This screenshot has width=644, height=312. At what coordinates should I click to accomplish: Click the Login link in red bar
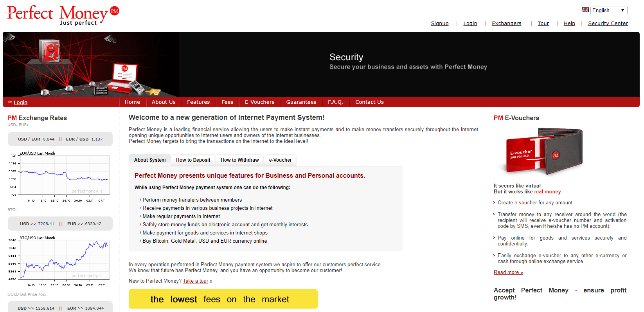(20, 103)
